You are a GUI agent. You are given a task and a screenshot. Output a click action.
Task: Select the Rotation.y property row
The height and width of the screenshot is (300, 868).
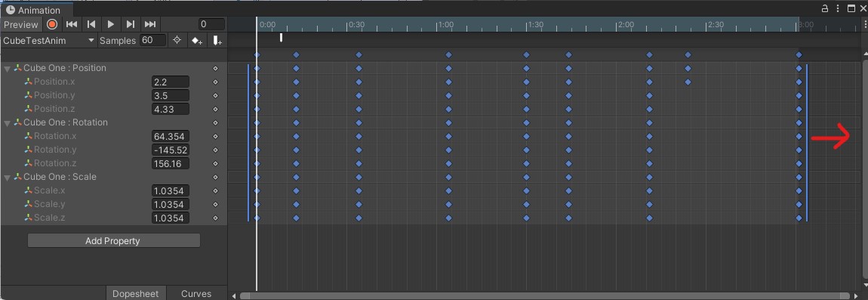click(x=113, y=150)
